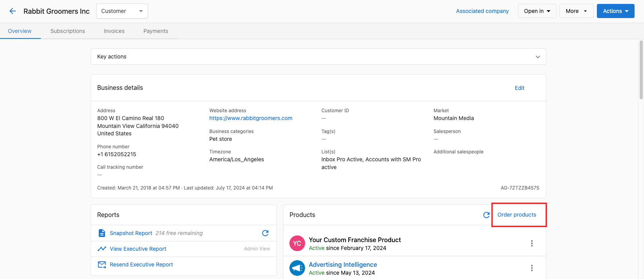This screenshot has height=279, width=644.
Task: Click the page vertical scrollbar
Action: (641, 70)
